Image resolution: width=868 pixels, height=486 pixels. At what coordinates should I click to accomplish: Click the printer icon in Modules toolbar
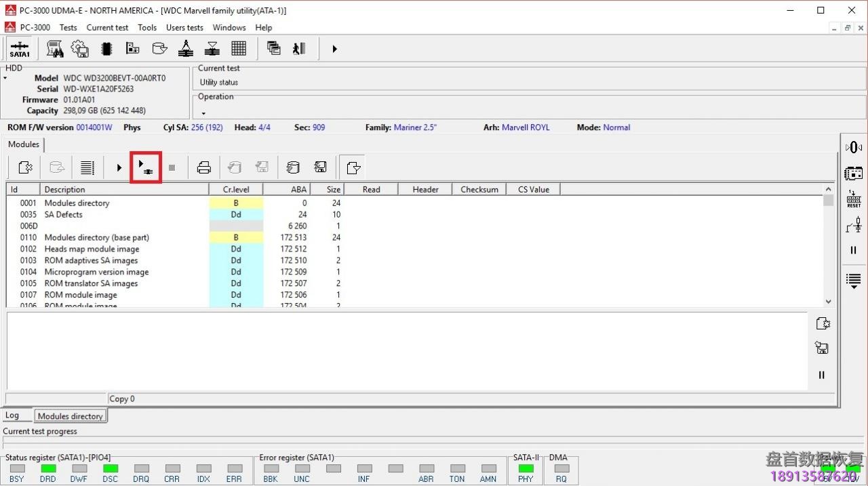203,167
